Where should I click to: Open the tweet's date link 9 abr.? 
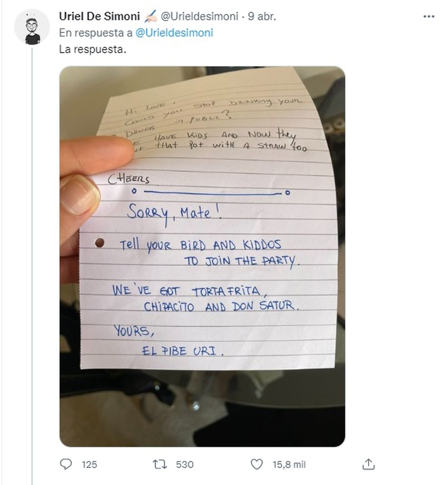tap(262, 16)
